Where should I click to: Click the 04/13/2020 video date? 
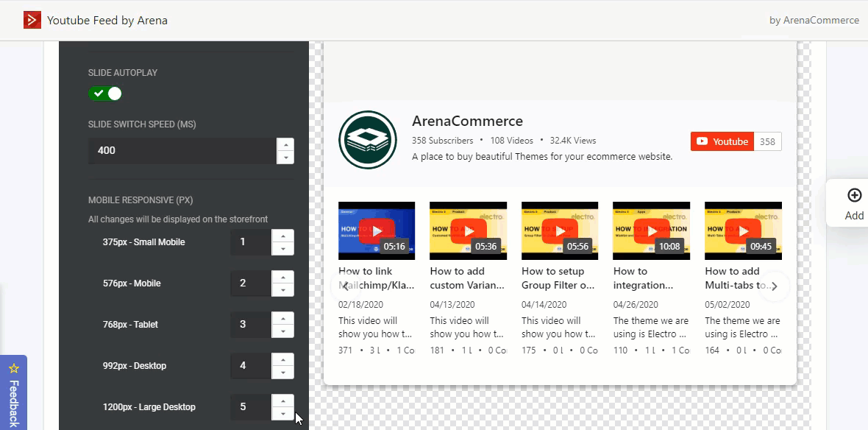click(x=452, y=305)
